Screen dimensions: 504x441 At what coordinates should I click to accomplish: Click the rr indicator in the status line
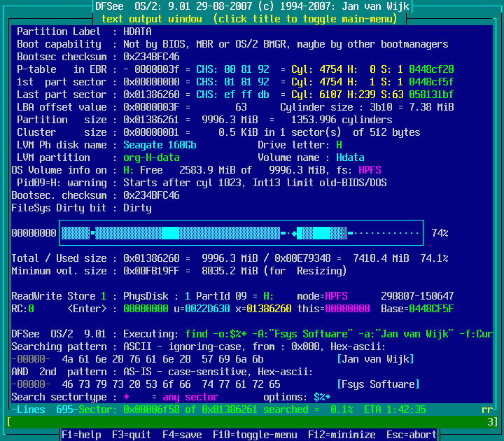pyautogui.click(x=487, y=409)
